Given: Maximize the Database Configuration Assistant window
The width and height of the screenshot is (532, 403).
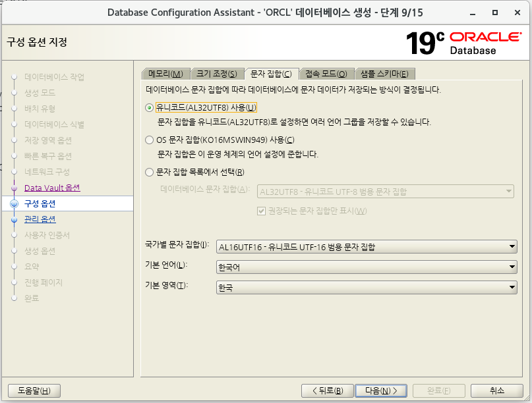Looking at the screenshot, I should (495, 13).
